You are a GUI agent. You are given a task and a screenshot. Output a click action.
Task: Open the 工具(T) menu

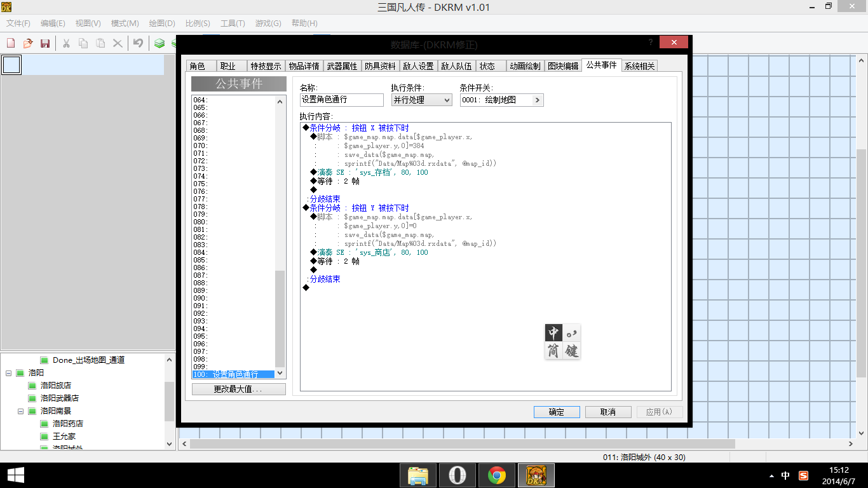[233, 24]
